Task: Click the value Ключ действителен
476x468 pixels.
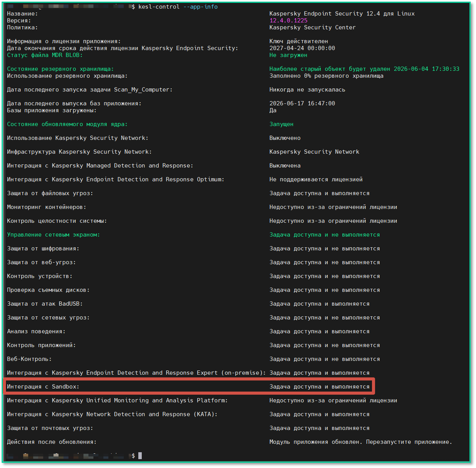Action: click(299, 41)
